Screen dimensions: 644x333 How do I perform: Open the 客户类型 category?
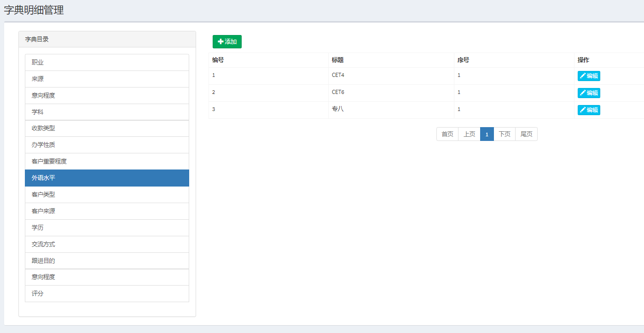pos(107,195)
